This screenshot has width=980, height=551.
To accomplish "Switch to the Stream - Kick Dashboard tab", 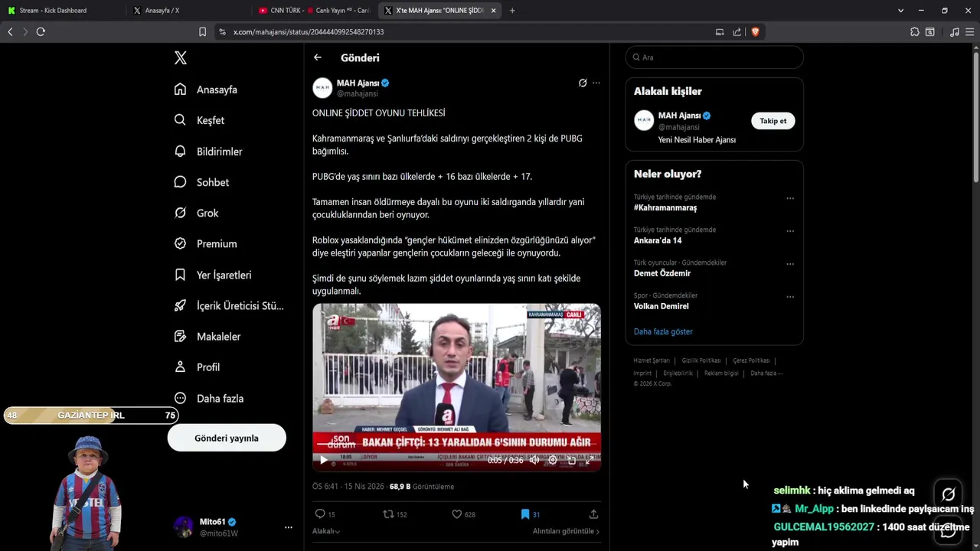I will point(61,11).
